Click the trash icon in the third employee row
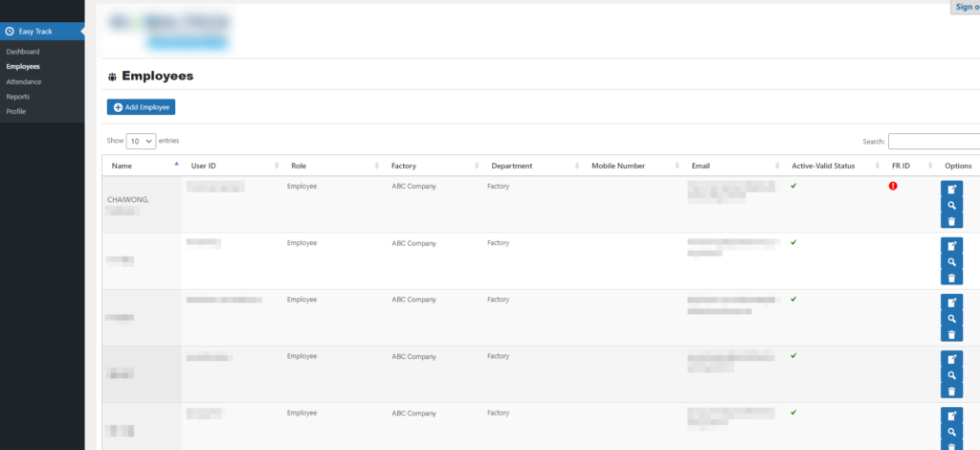The height and width of the screenshot is (450, 980). tap(951, 334)
